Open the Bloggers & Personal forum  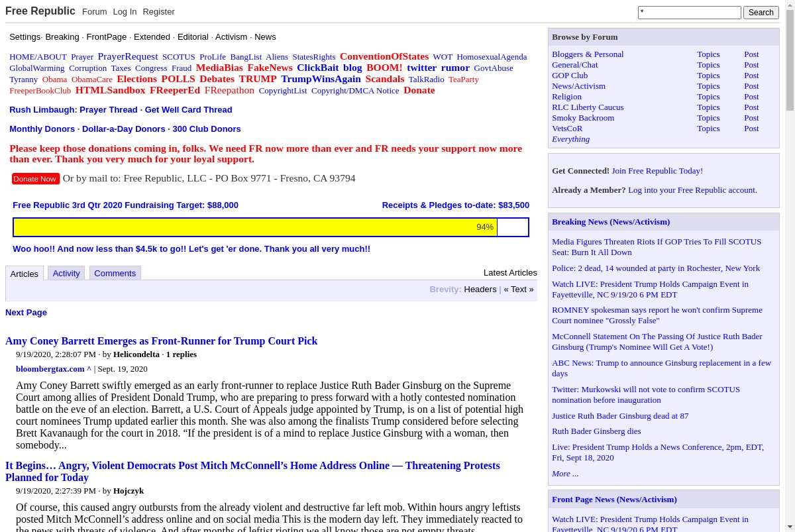[x=588, y=54]
